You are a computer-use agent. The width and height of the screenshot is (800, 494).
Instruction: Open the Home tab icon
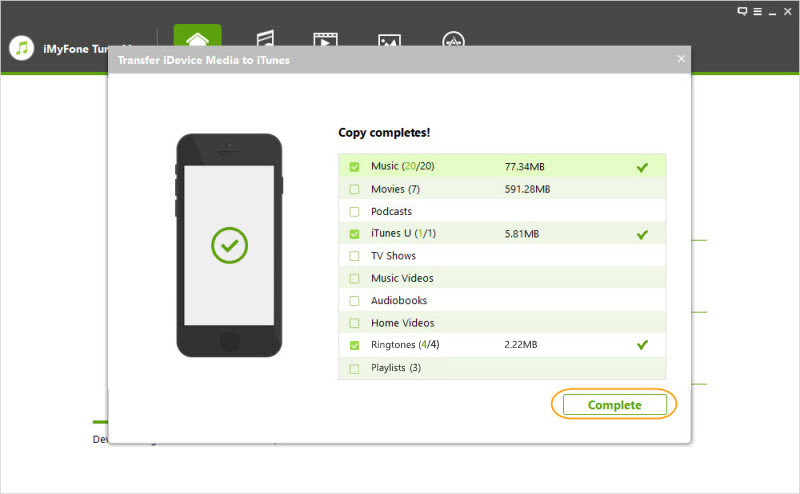[197, 35]
